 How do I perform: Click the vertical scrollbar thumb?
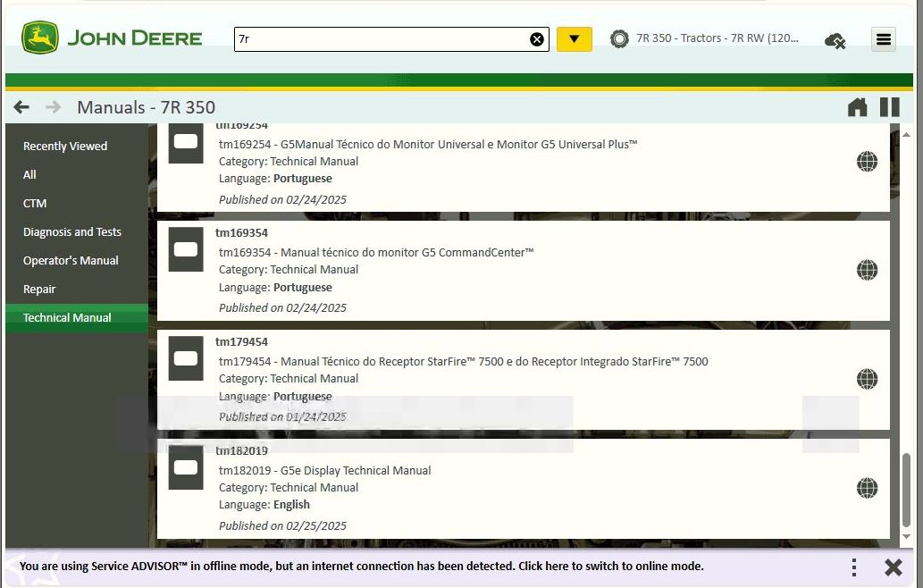907,490
